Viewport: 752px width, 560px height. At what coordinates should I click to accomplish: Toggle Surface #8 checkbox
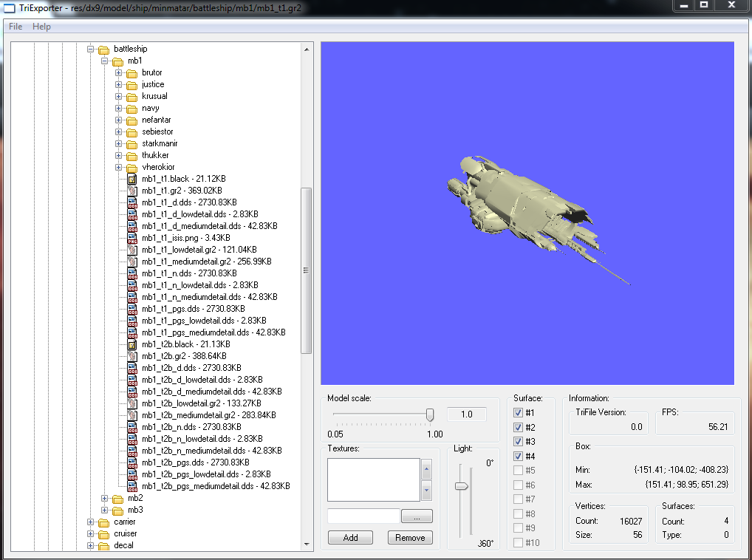pyautogui.click(x=518, y=513)
